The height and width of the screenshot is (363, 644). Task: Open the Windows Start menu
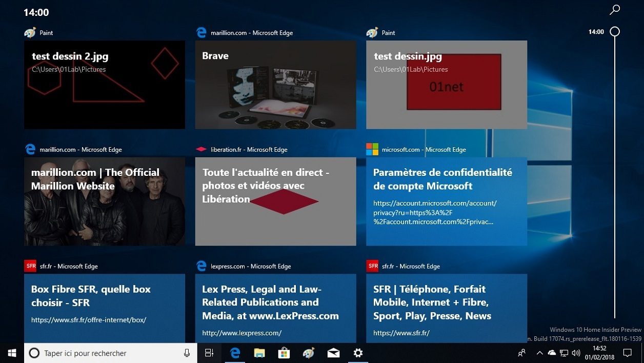tap(12, 353)
